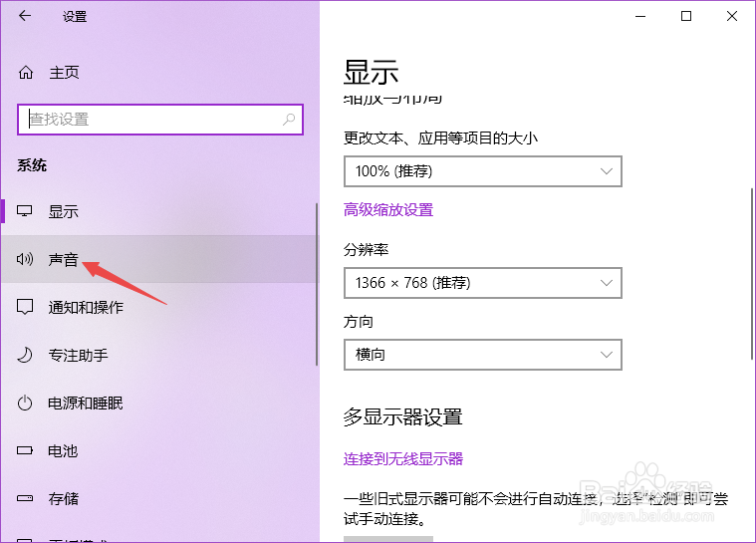Expand the 100% (推荐) scale dropdown
The width and height of the screenshot is (756, 543).
pyautogui.click(x=482, y=171)
